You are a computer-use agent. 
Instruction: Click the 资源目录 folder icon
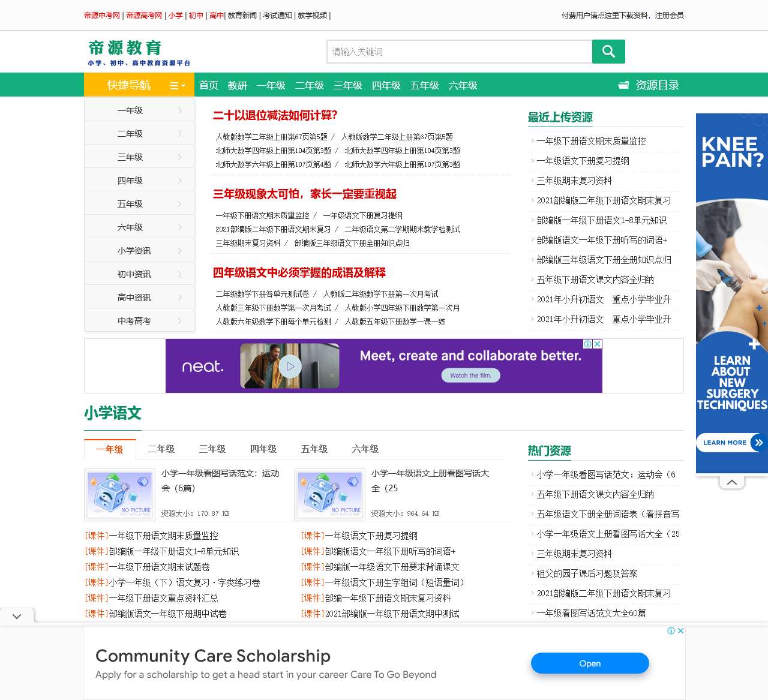tap(623, 85)
